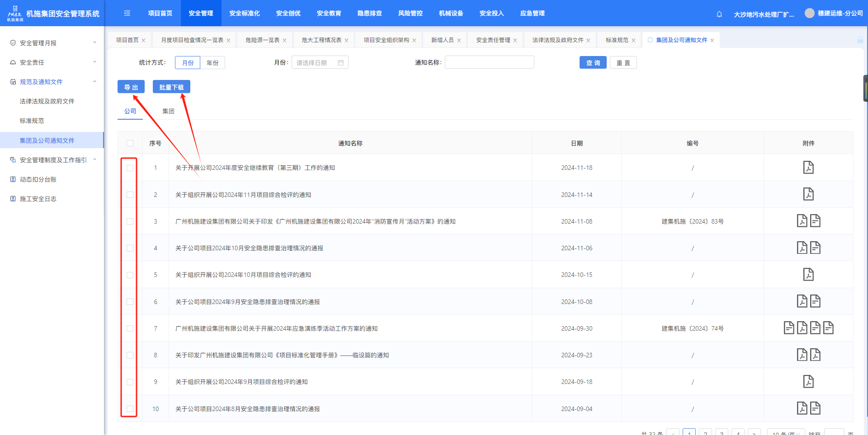The width and height of the screenshot is (868, 435).
Task: Select the checkbox for notice 5
Action: pos(130,275)
